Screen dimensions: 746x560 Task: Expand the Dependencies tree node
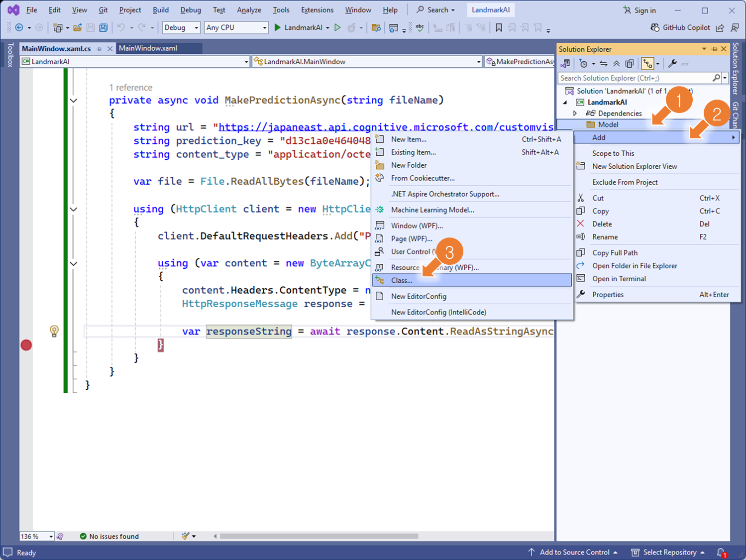pos(575,113)
